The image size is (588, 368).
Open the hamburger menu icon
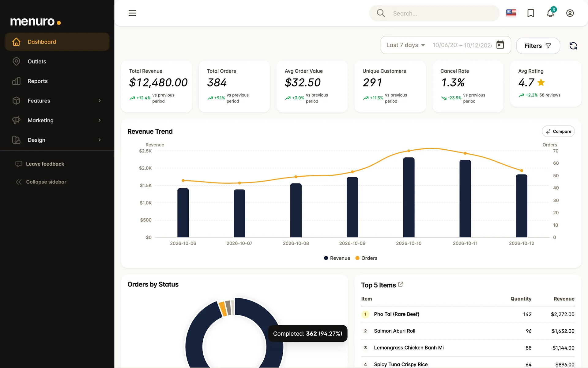[132, 13]
